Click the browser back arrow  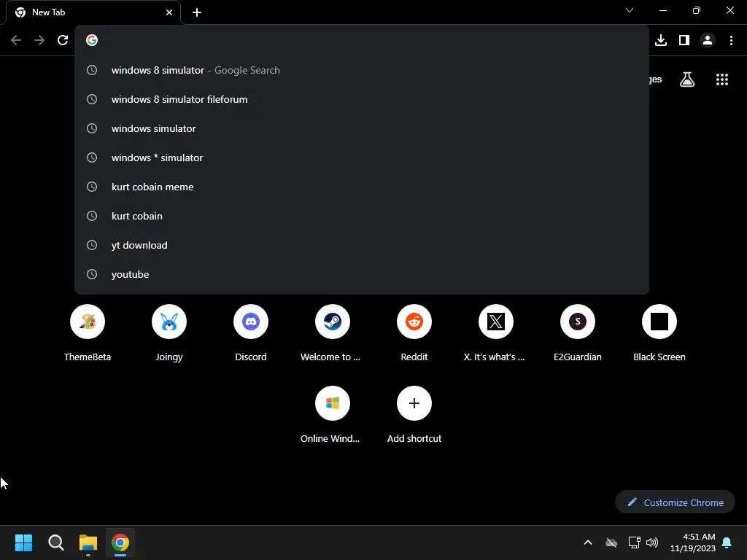pos(16,40)
